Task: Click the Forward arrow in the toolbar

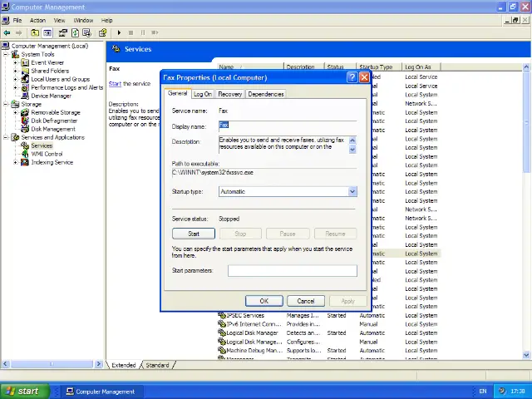Action: point(19,32)
